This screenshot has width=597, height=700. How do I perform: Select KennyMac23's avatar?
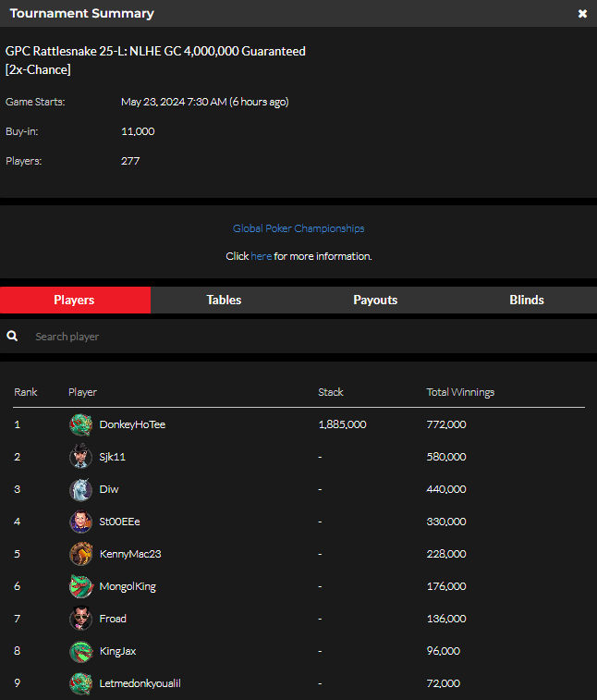80,554
